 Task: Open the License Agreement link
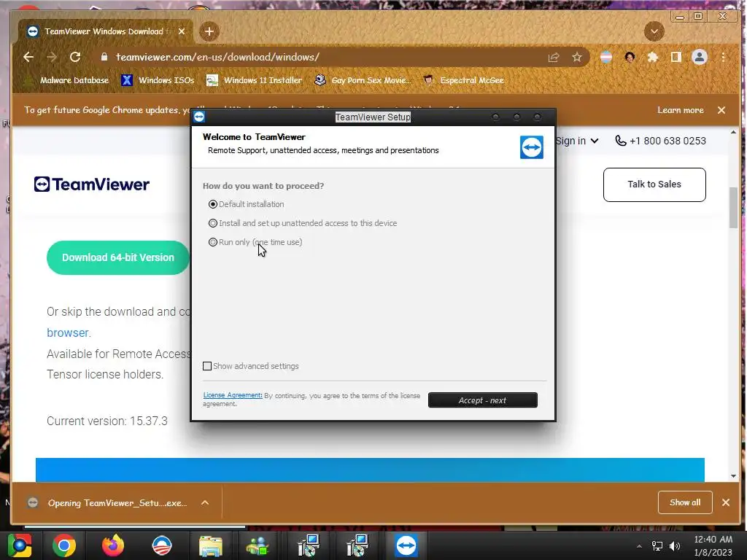pos(233,395)
